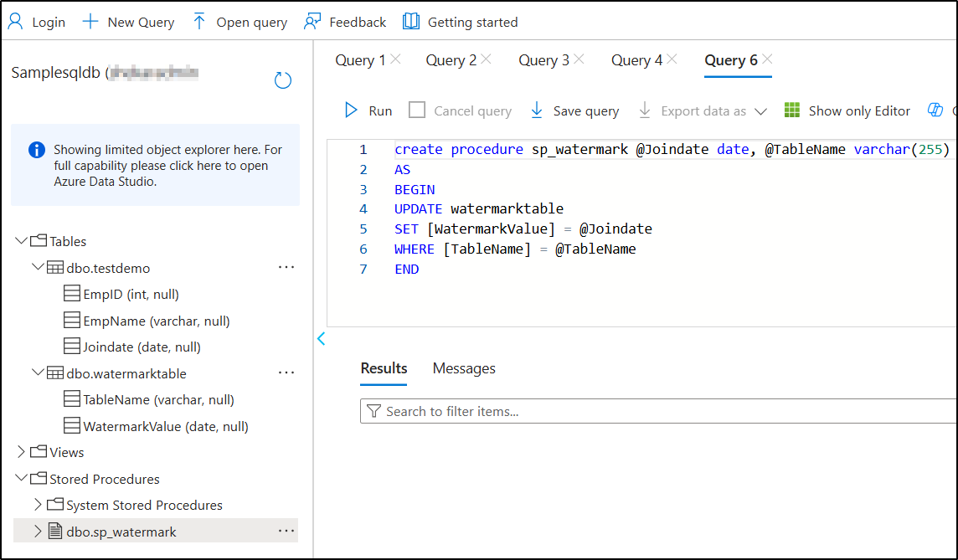958x560 pixels.
Task: Click the dbo.sp_watermark document icon
Action: click(x=55, y=532)
